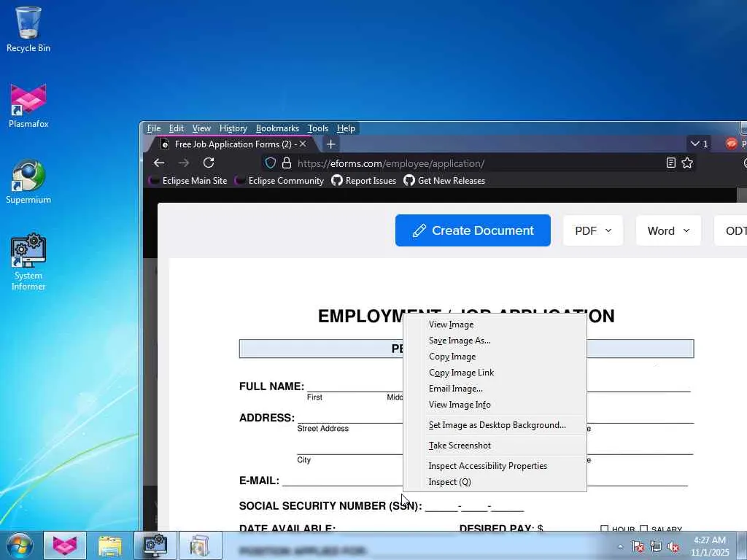747x560 pixels.
Task: Click the browser forward arrow
Action: [x=183, y=163]
